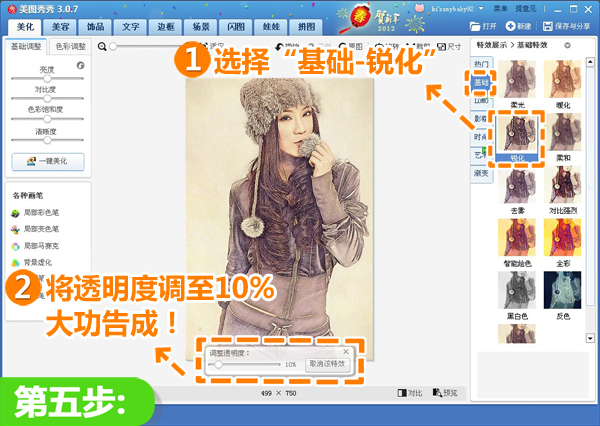Open the 尺寸 resize tool

click(x=449, y=47)
